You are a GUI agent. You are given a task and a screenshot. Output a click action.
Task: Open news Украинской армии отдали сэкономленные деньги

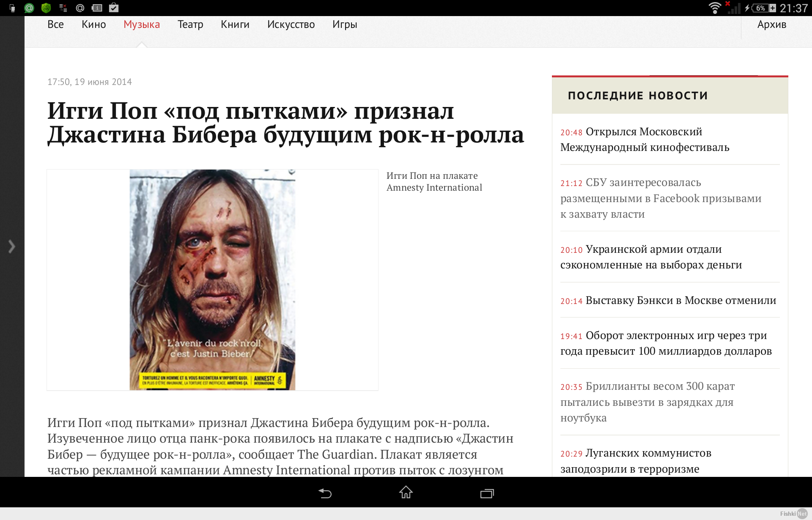651,257
